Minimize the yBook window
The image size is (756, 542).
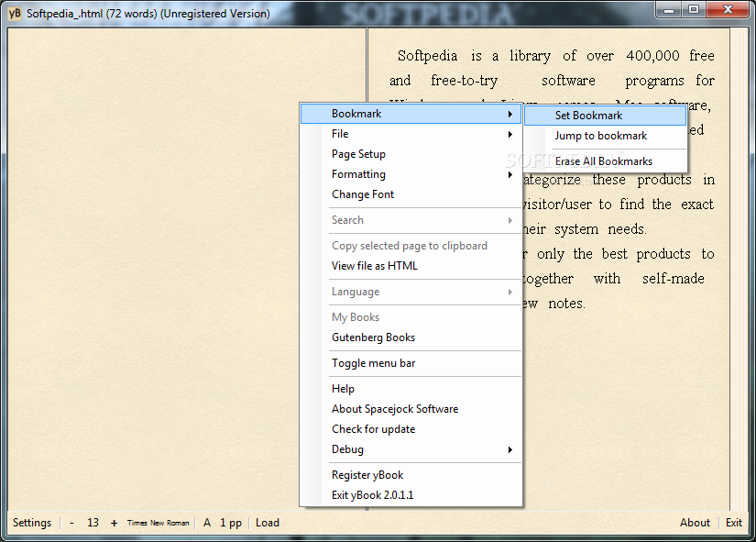coord(669,9)
